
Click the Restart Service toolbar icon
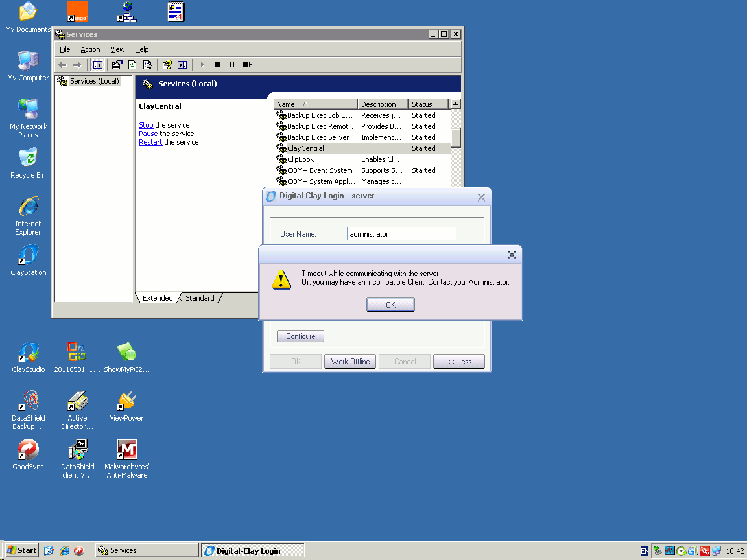tap(247, 65)
